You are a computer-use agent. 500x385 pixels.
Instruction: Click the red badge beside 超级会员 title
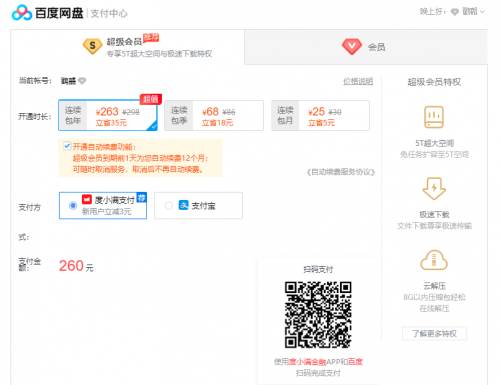pos(151,38)
